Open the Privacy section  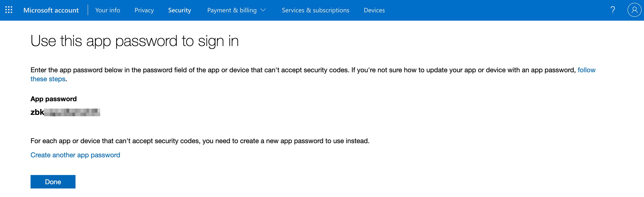[144, 10]
